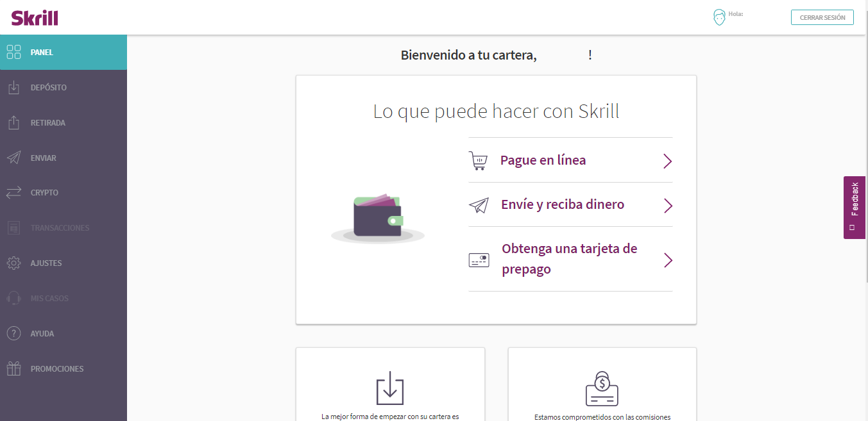The height and width of the screenshot is (421, 868).
Task: Click the padlock card fees icon
Action: click(602, 388)
